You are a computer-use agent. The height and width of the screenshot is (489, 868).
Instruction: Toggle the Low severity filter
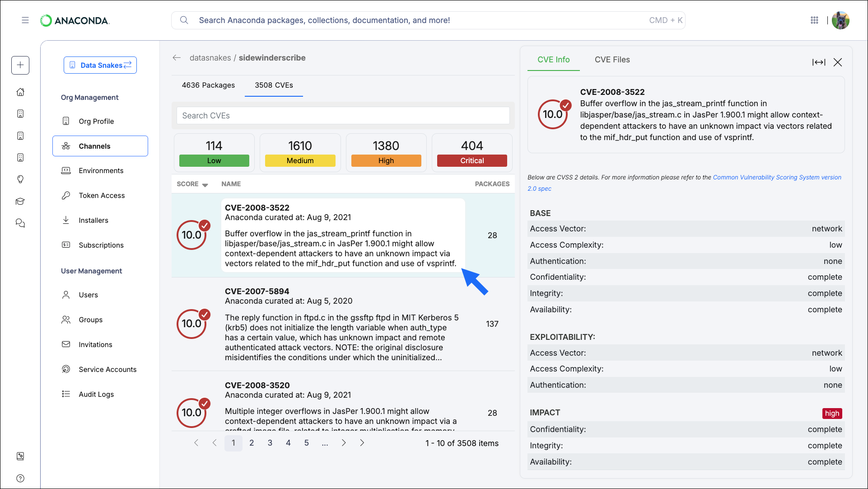tap(214, 160)
